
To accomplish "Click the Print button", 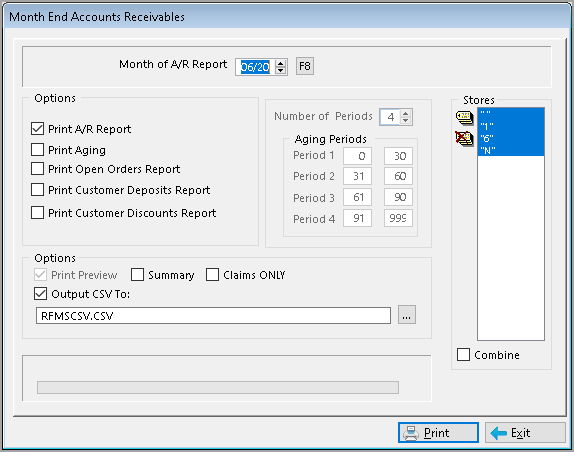I will (x=438, y=433).
